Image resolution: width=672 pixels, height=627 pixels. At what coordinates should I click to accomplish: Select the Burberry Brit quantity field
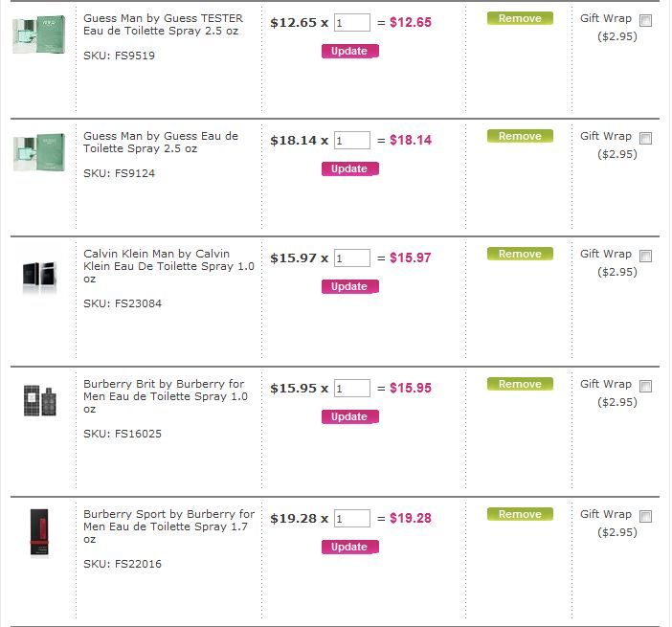tap(352, 388)
